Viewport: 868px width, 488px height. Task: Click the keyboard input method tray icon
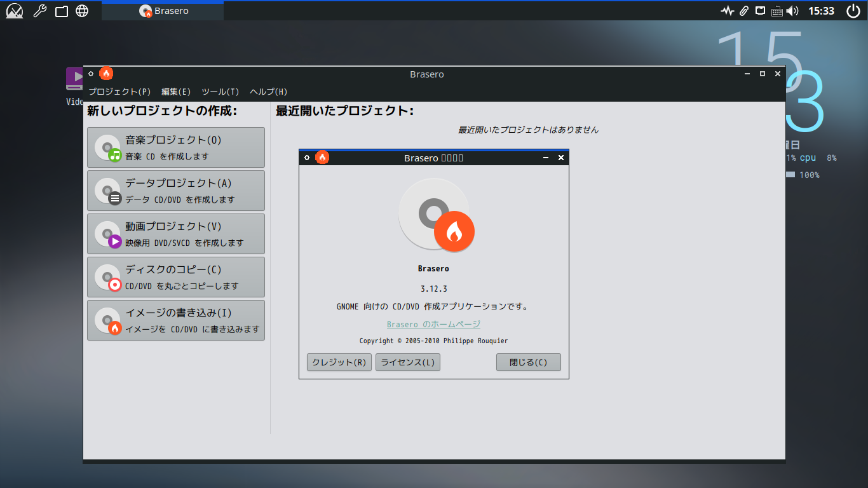tap(776, 11)
